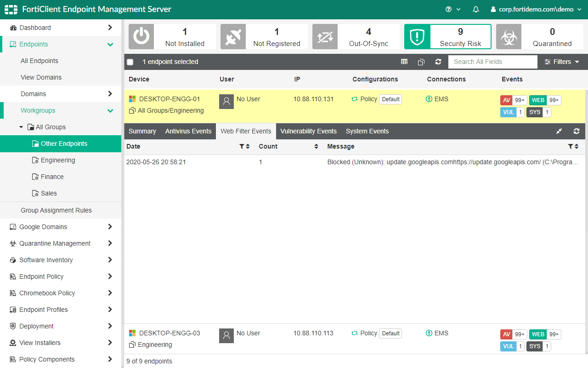The height and width of the screenshot is (368, 588).
Task: Click the EMS connection icon for DESKTOP-ENGG-03
Action: coord(429,333)
